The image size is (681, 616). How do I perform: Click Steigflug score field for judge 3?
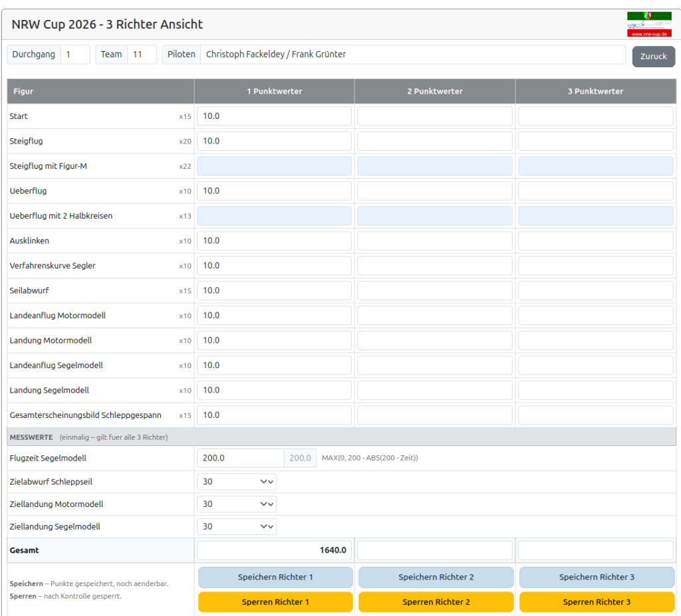595,141
